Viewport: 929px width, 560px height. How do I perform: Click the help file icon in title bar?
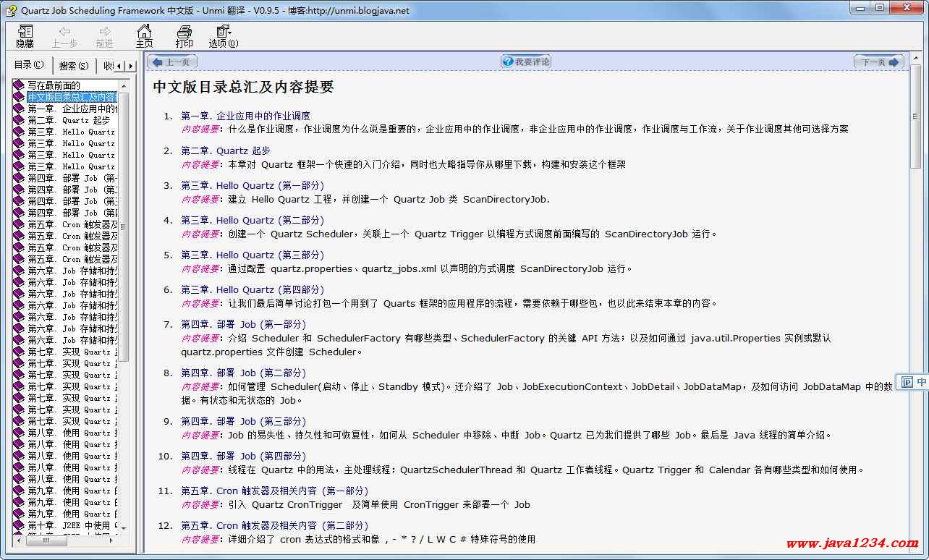pyautogui.click(x=11, y=10)
